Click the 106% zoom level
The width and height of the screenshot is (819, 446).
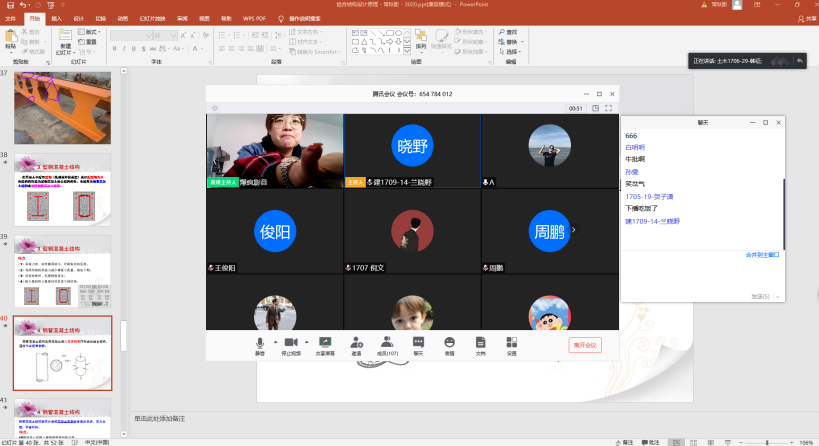point(806,442)
